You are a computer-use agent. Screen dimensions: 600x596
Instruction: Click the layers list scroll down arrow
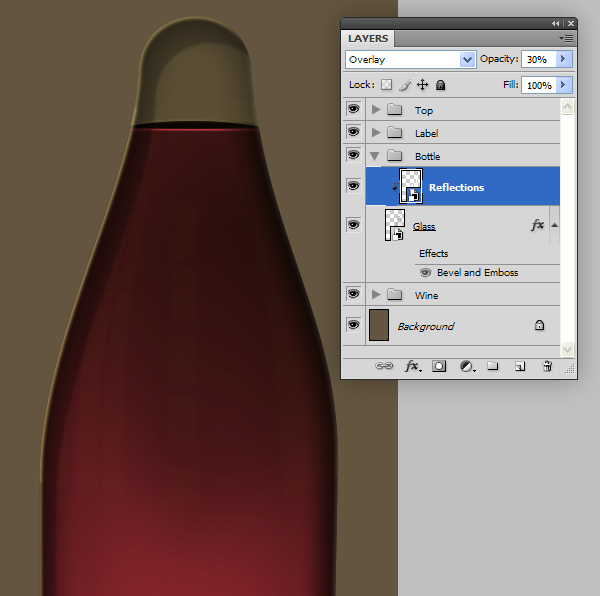(567, 349)
